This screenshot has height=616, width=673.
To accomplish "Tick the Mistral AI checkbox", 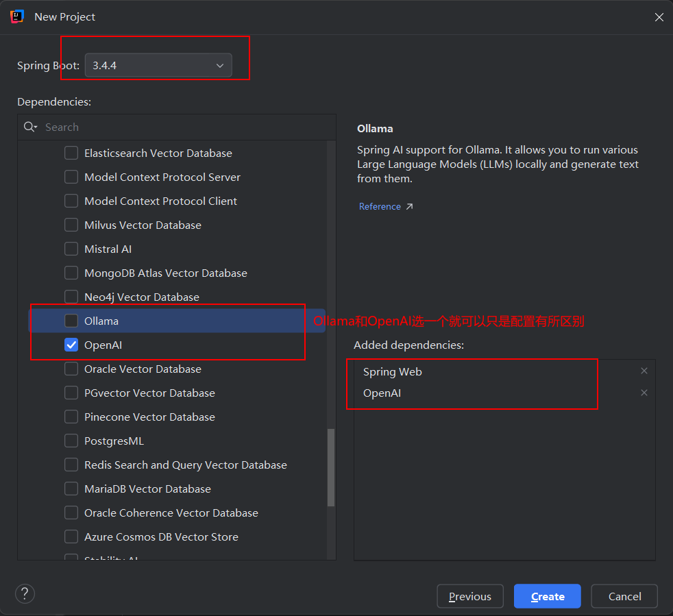I will point(71,249).
